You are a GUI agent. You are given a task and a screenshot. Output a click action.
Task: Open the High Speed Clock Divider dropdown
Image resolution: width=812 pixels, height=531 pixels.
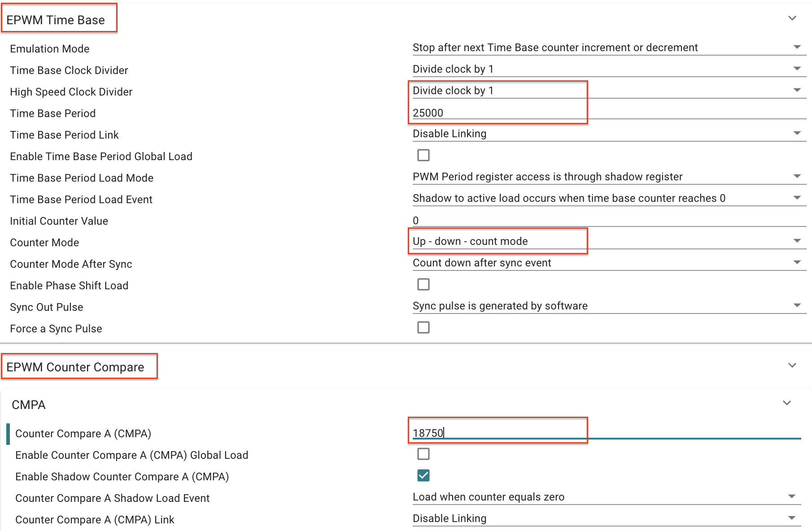(x=608, y=91)
